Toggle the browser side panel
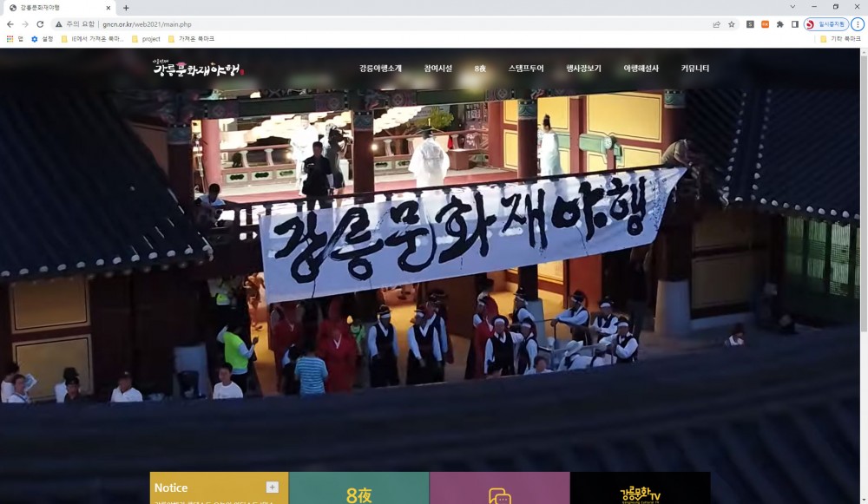 click(795, 24)
